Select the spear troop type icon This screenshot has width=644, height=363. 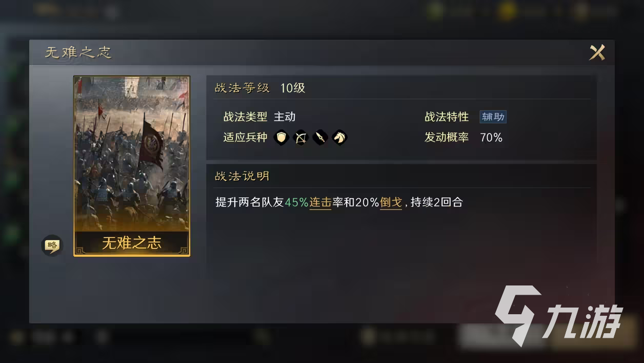(320, 137)
